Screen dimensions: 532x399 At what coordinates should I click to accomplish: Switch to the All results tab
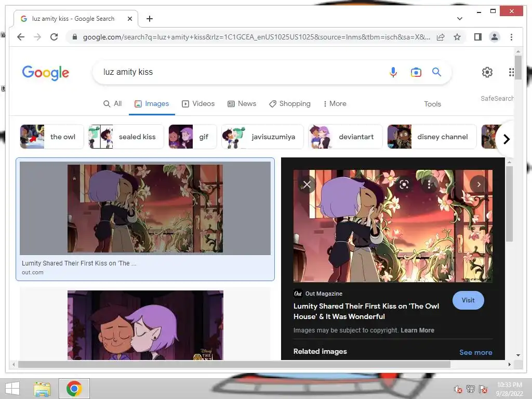112,103
